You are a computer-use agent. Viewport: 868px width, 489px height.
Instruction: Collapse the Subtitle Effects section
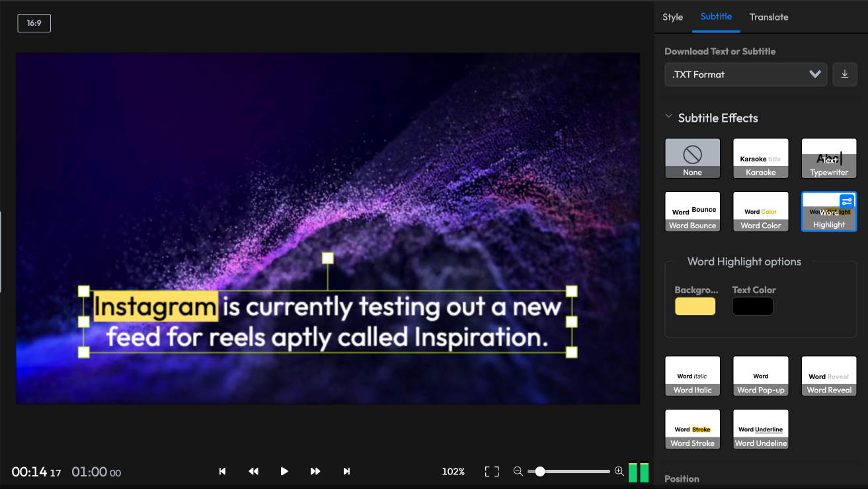[669, 118]
